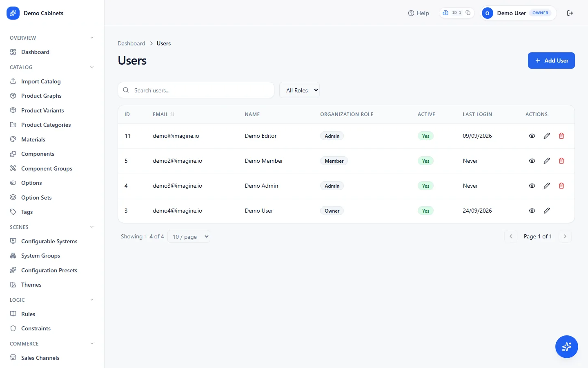The image size is (588, 368).
Task: Focus the Search users field
Action: (196, 90)
